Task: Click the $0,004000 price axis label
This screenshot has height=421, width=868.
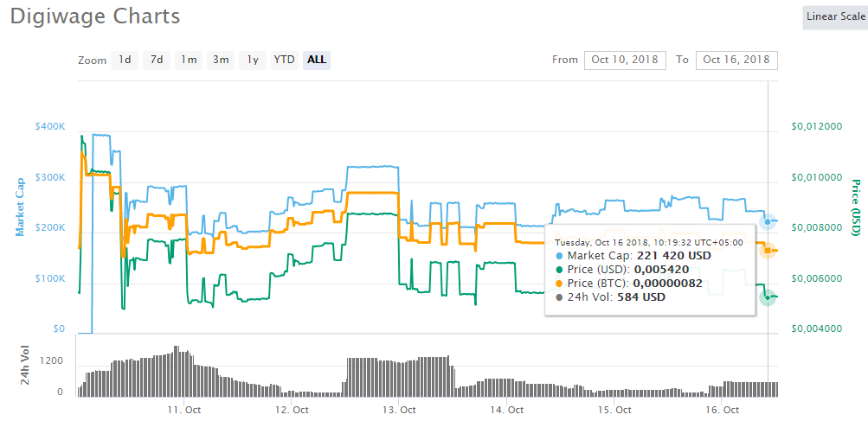Action: (x=816, y=329)
